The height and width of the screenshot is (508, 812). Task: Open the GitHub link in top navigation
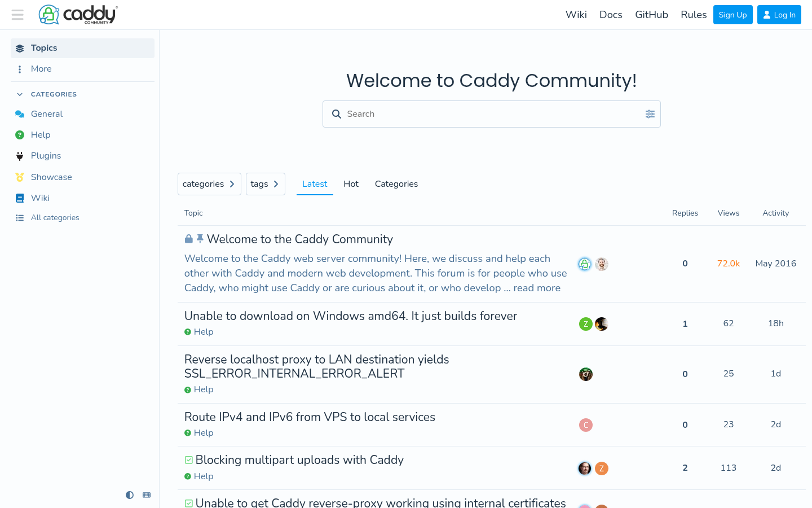tap(651, 15)
